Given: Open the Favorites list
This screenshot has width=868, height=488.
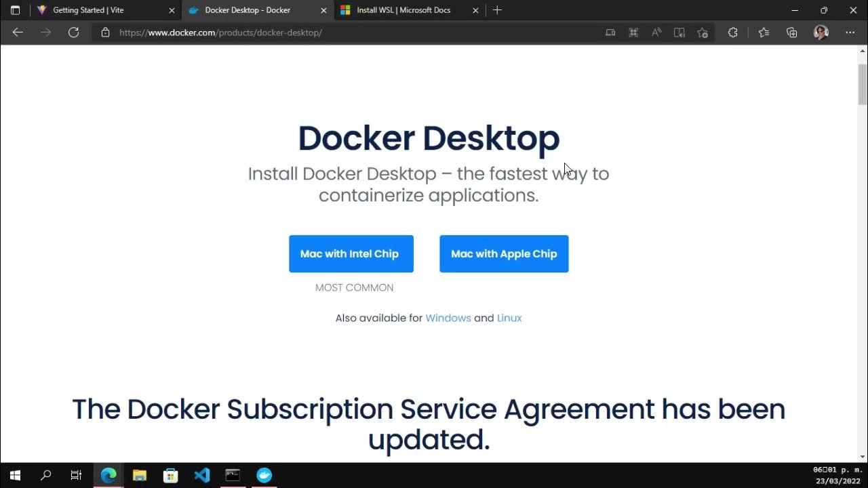Looking at the screenshot, I should (764, 33).
